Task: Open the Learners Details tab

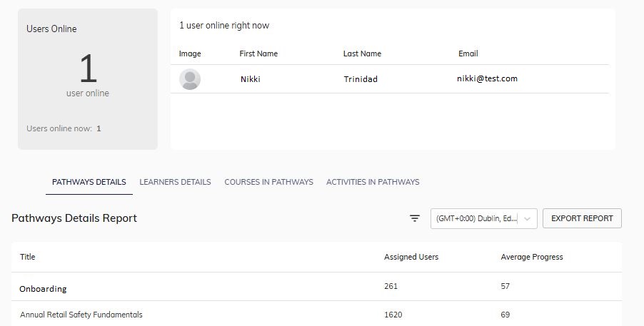Action: pyautogui.click(x=176, y=182)
